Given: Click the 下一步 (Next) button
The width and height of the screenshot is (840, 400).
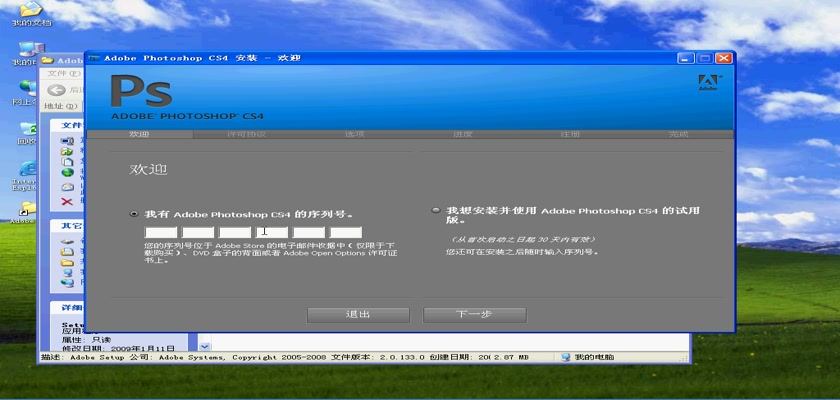Looking at the screenshot, I should (474, 315).
